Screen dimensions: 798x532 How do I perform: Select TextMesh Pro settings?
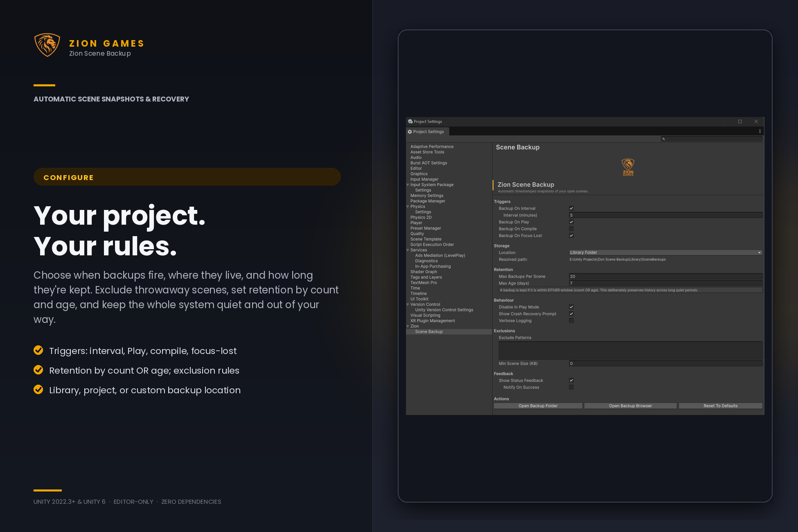[424, 283]
